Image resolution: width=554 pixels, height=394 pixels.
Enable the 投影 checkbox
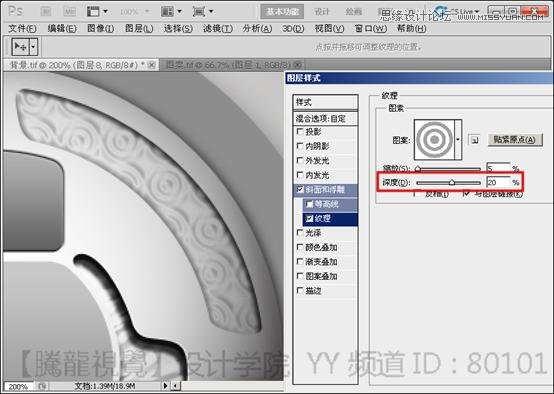click(x=300, y=132)
